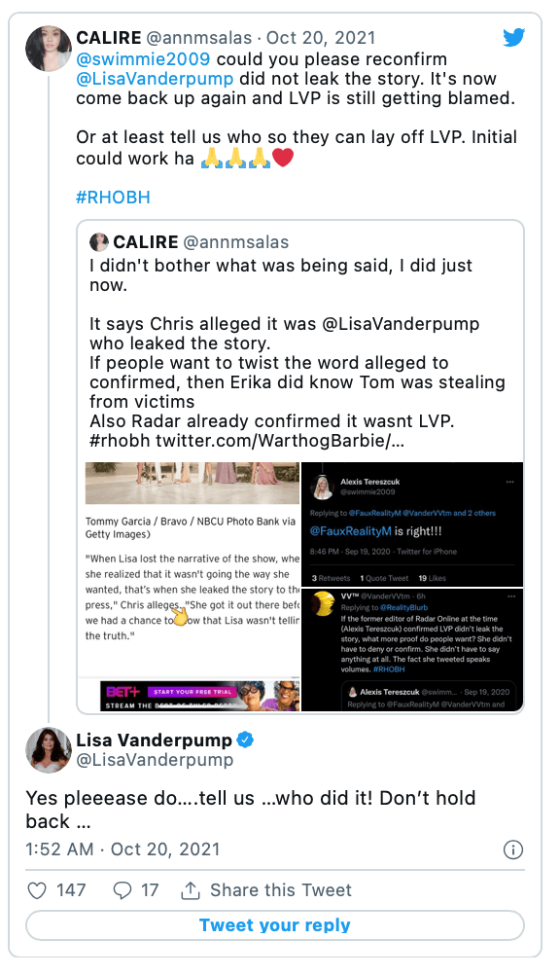Open Lisa Vanderpump's profile picture
The height and width of the screenshot is (975, 560).
coord(49,750)
